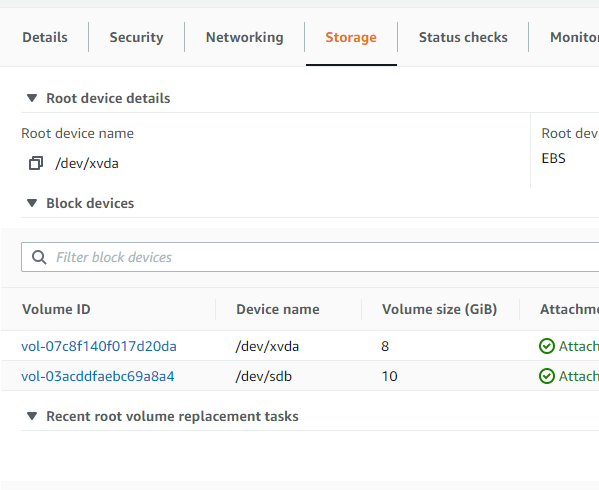Open volume vol-07c8f140f017d20da link

coord(99,346)
